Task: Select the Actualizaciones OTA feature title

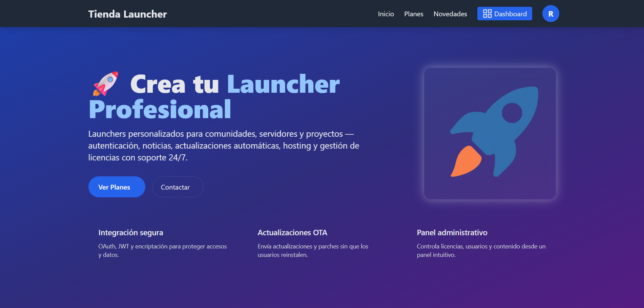Action: (292, 233)
